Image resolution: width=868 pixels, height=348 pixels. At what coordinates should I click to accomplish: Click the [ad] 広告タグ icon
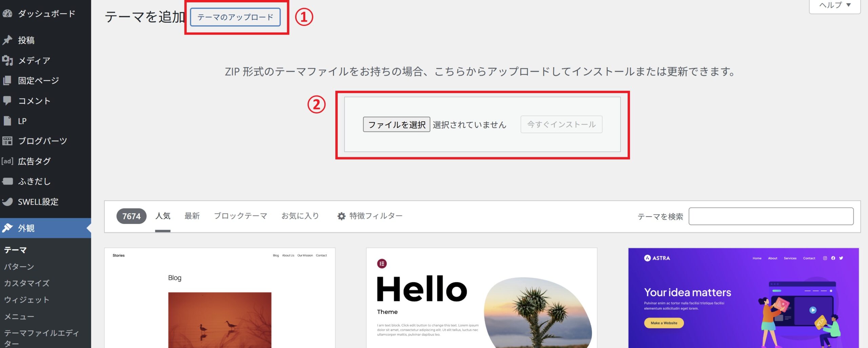pyautogui.click(x=7, y=161)
